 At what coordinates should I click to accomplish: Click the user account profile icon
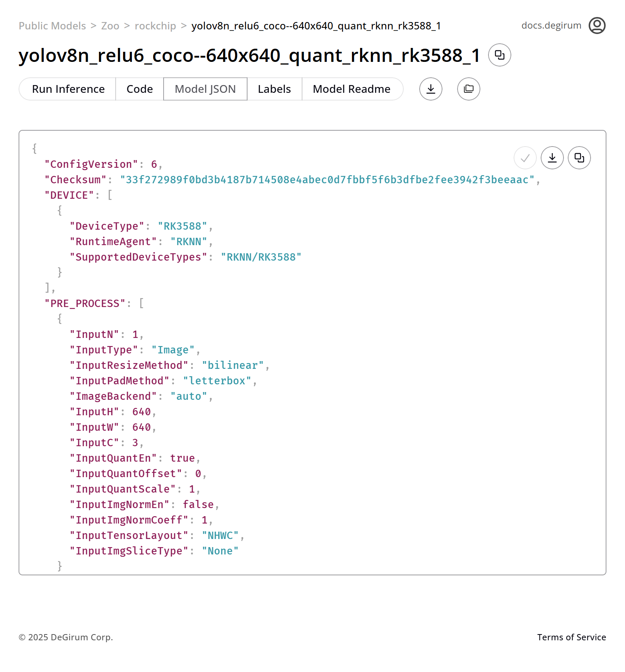[597, 26]
